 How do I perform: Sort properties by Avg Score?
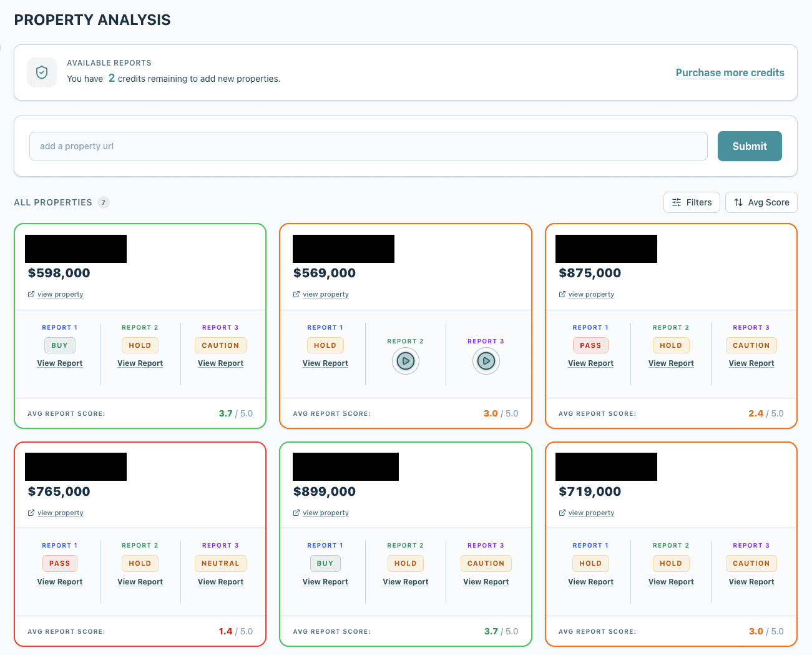(x=761, y=202)
